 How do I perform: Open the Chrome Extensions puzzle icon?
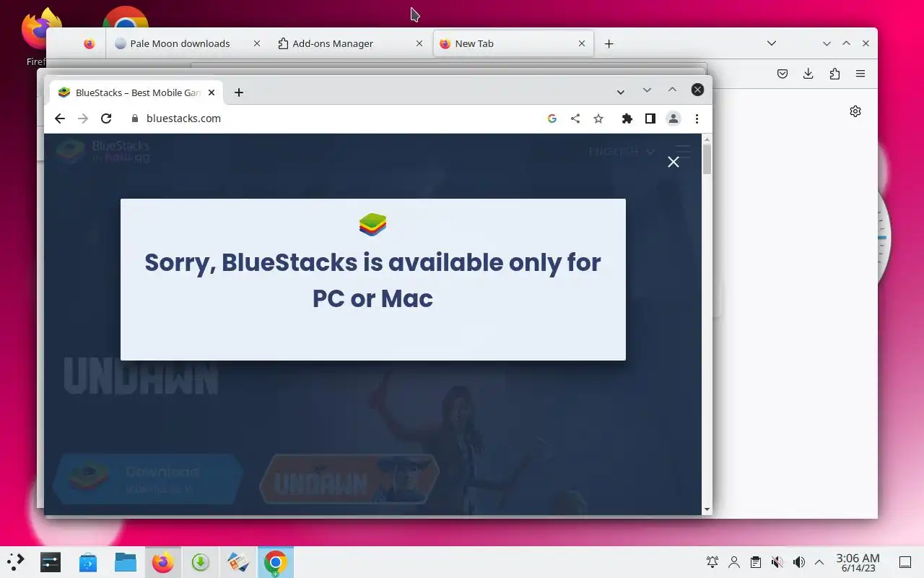[x=627, y=118]
